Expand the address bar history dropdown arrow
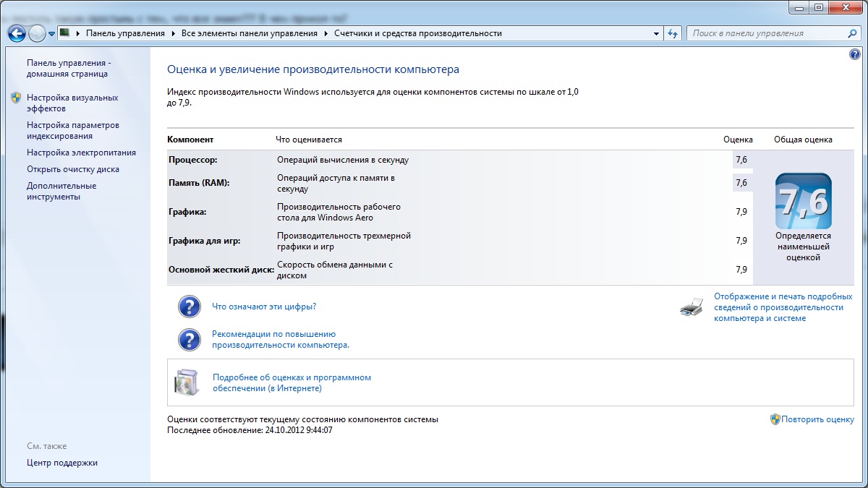Viewport: 868px width, 488px height. coord(656,34)
